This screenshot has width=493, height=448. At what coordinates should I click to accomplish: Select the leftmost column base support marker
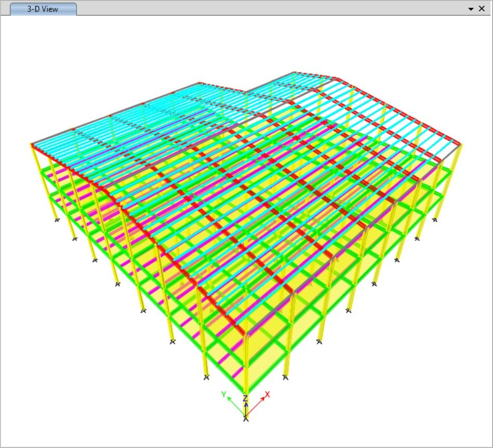click(57, 221)
